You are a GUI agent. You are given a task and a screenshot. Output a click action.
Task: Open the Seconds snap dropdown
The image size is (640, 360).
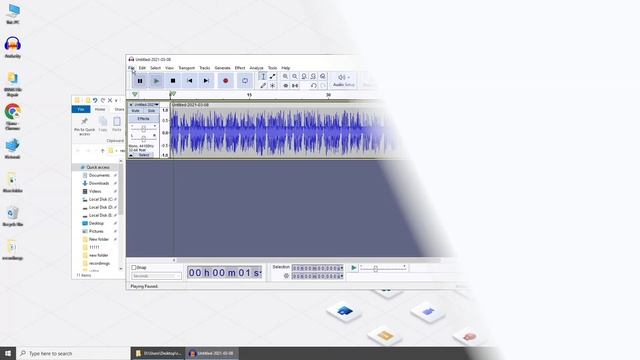[156, 276]
